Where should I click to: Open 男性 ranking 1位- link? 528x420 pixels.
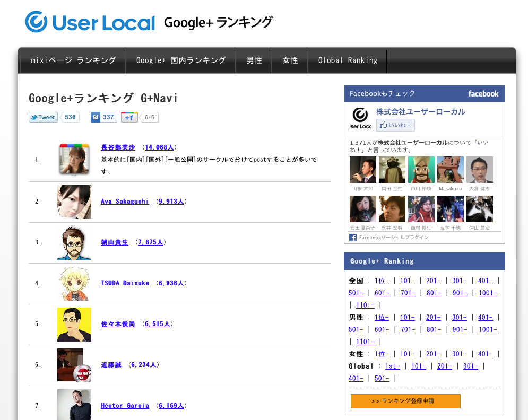[x=382, y=317]
